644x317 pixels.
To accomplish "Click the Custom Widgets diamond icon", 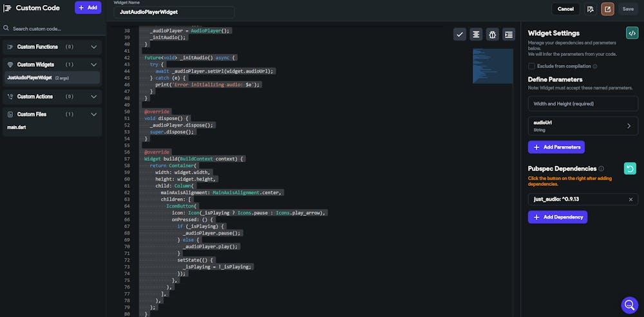I will 10,65.
